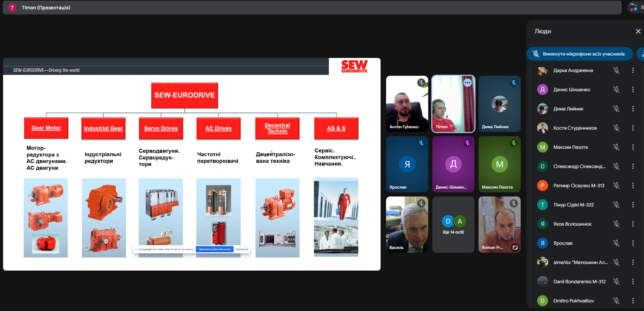This screenshot has height=311, width=644.
Task: Click the drag handle on screen-sharing bar
Action: [x=136, y=249]
